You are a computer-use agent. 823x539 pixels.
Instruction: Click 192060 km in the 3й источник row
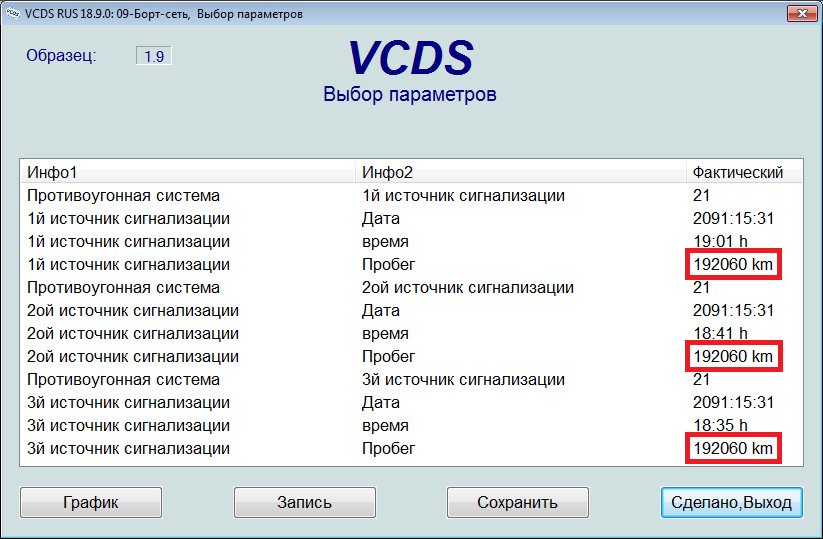click(733, 449)
